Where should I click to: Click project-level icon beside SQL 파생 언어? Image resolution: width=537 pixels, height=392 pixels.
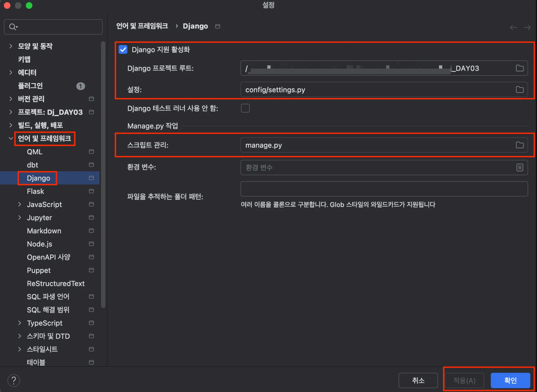tap(91, 297)
